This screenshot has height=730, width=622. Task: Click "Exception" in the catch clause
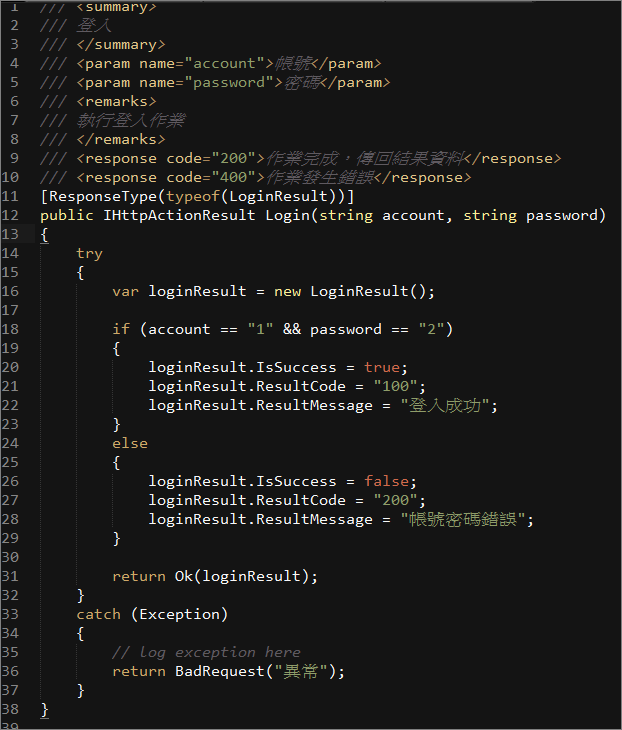(179, 615)
